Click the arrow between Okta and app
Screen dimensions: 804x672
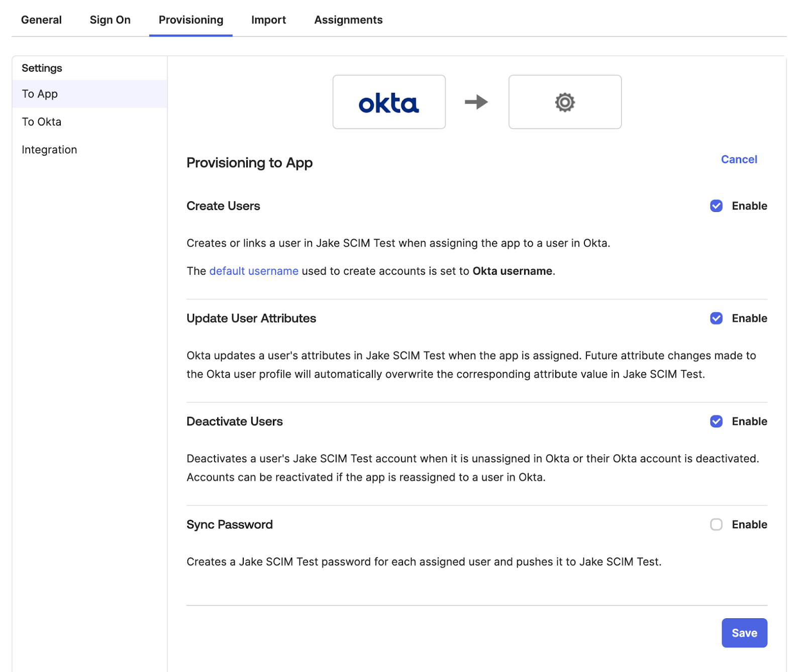pos(476,102)
